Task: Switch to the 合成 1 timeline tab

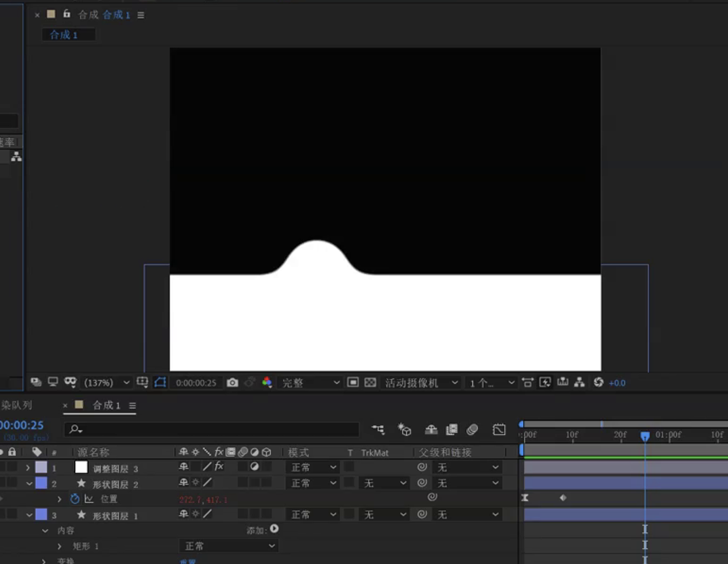Action: point(106,405)
